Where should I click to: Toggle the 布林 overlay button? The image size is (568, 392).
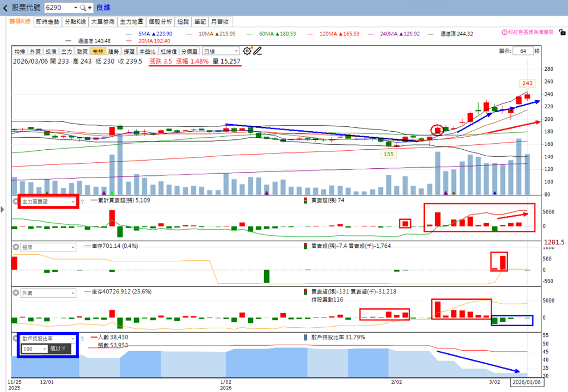[98, 51]
